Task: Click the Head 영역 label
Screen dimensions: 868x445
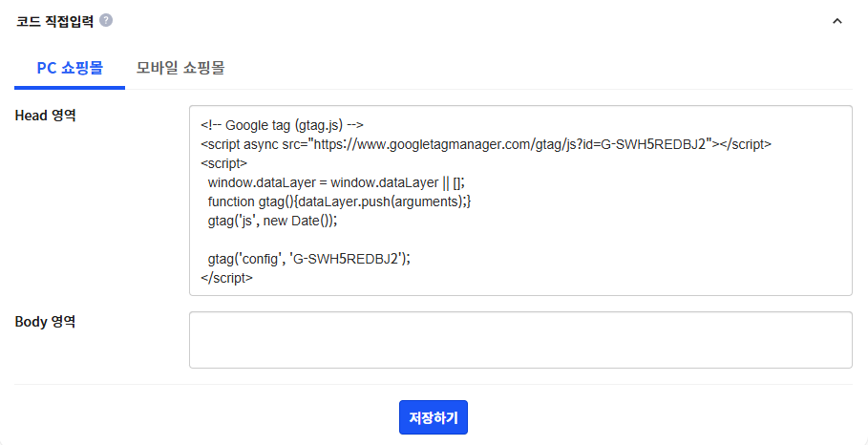Action: (45, 116)
